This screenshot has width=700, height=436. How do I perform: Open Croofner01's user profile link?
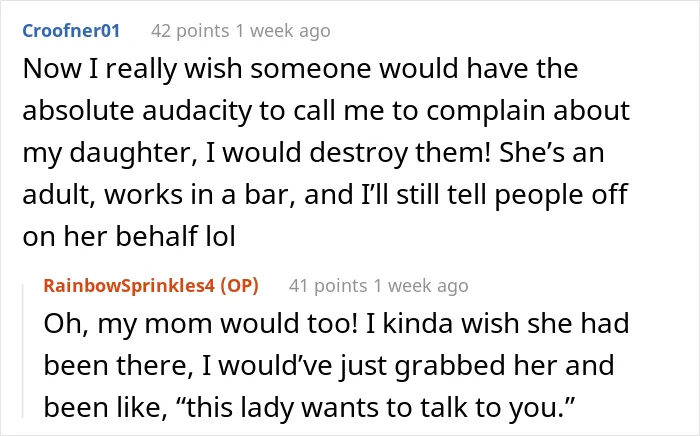tap(71, 31)
